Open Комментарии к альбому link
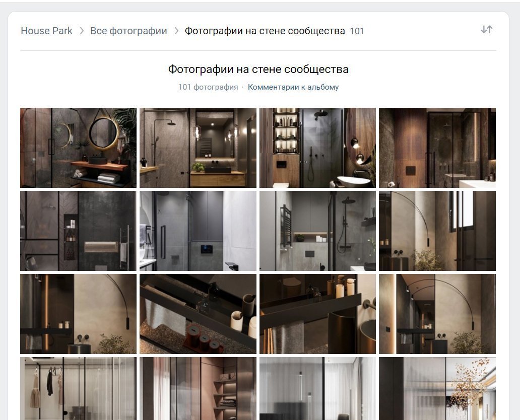The height and width of the screenshot is (420, 520). coord(293,87)
